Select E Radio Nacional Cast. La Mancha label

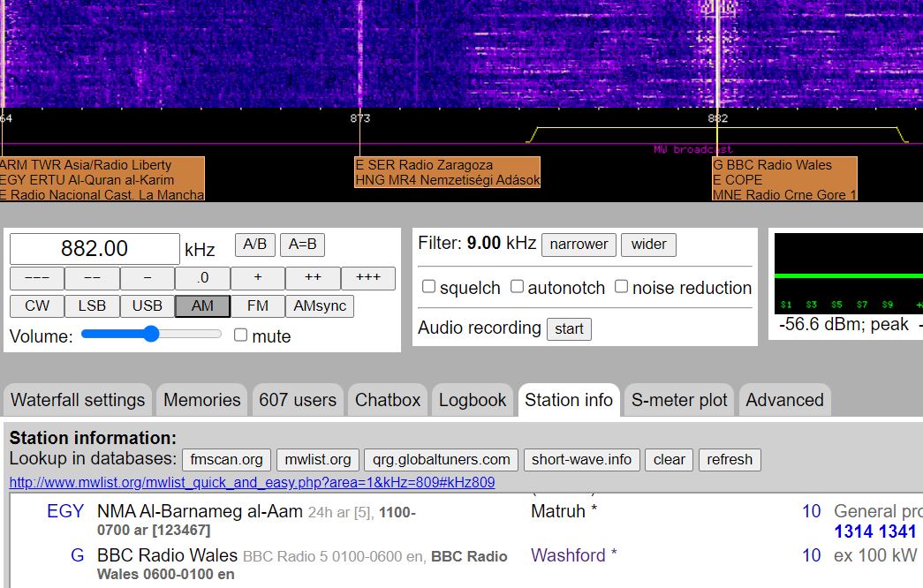[102, 194]
